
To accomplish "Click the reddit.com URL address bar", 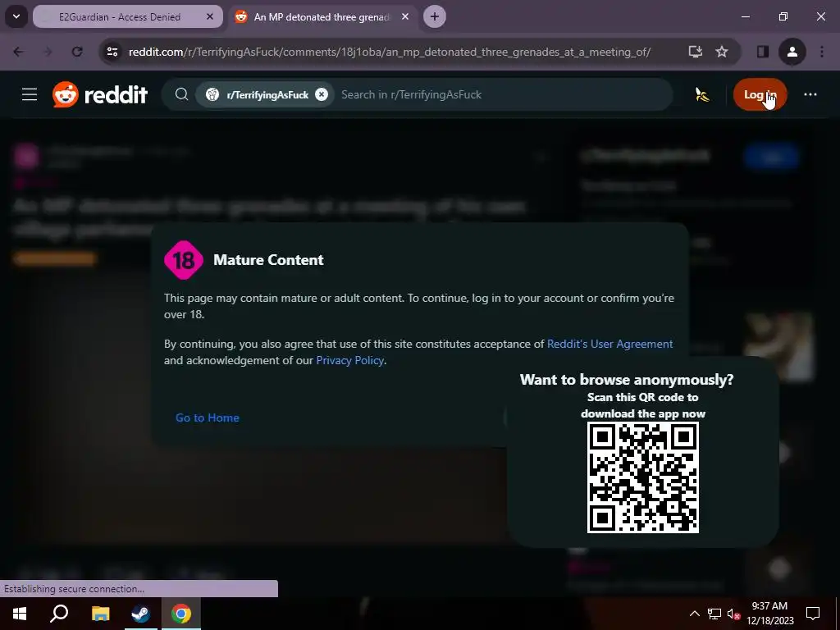I will pyautogui.click(x=390, y=52).
